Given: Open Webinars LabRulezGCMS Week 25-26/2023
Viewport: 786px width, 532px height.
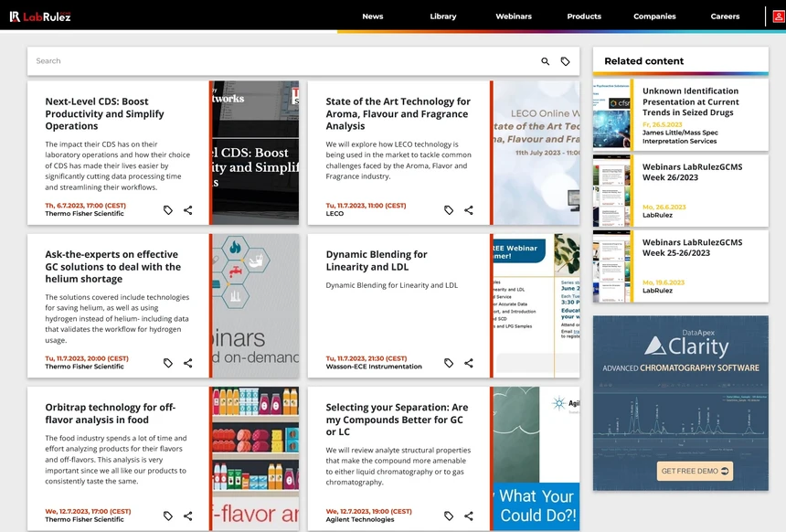Looking at the screenshot, I should [692, 248].
